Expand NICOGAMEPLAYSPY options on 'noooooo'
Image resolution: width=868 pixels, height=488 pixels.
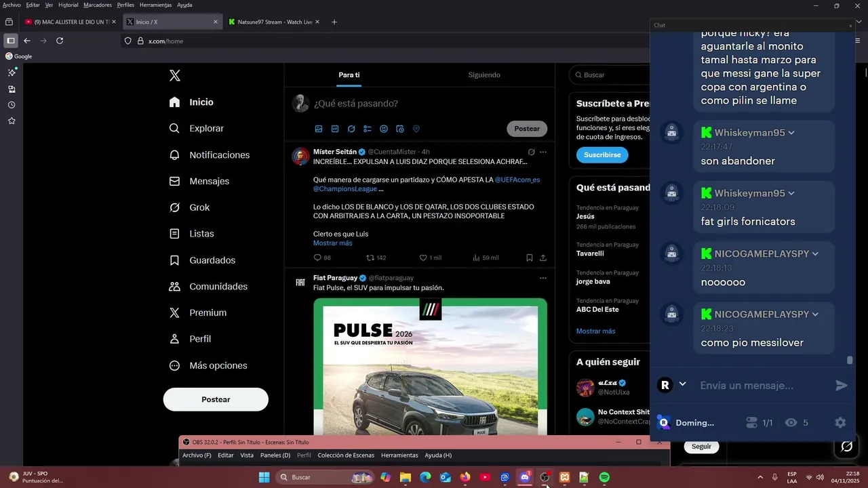[x=815, y=254]
